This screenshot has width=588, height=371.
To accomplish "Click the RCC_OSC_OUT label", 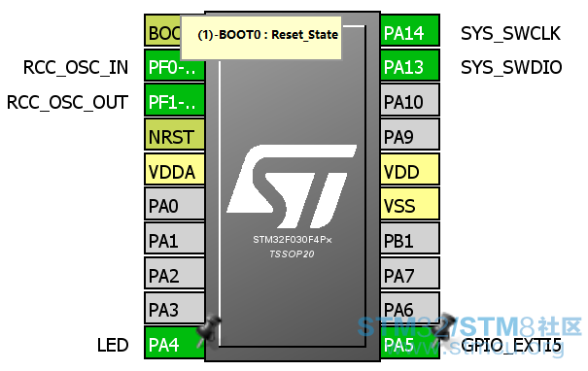I will [x=67, y=102].
